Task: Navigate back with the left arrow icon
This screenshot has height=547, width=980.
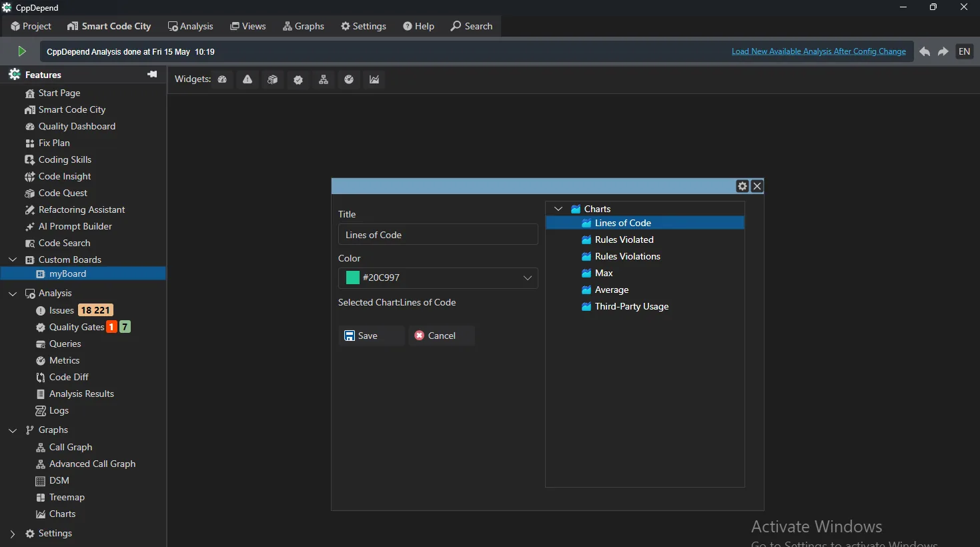Action: tap(925, 51)
